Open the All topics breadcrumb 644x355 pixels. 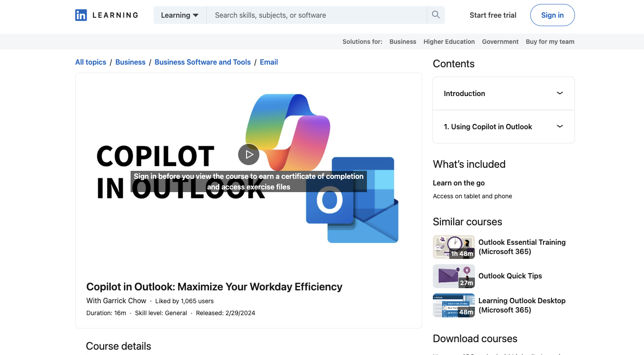point(91,62)
